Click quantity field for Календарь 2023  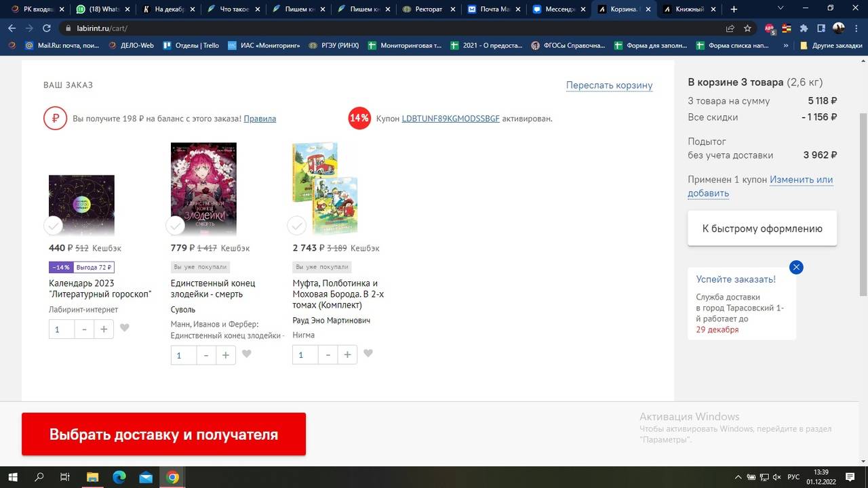62,329
